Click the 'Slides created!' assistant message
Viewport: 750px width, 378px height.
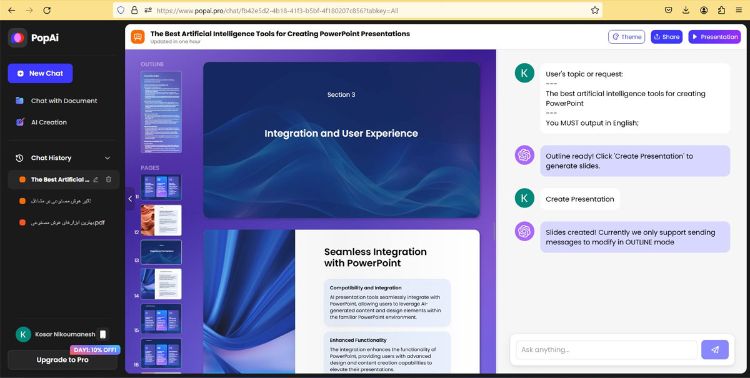[635, 237]
